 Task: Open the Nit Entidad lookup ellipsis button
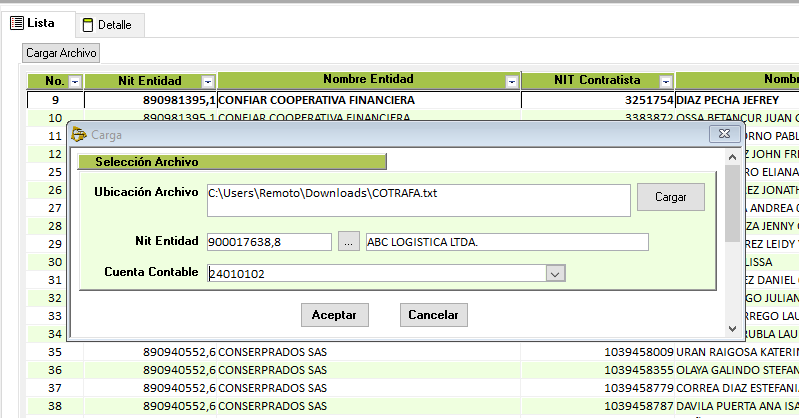click(349, 242)
